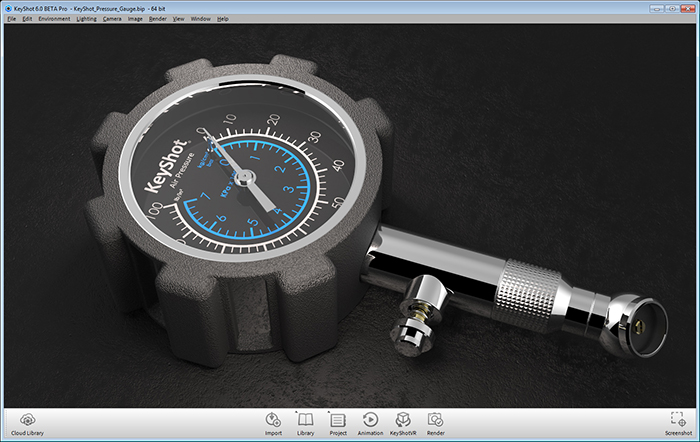Image resolution: width=700 pixels, height=442 pixels.
Task: Select the Image menu
Action: point(135,19)
